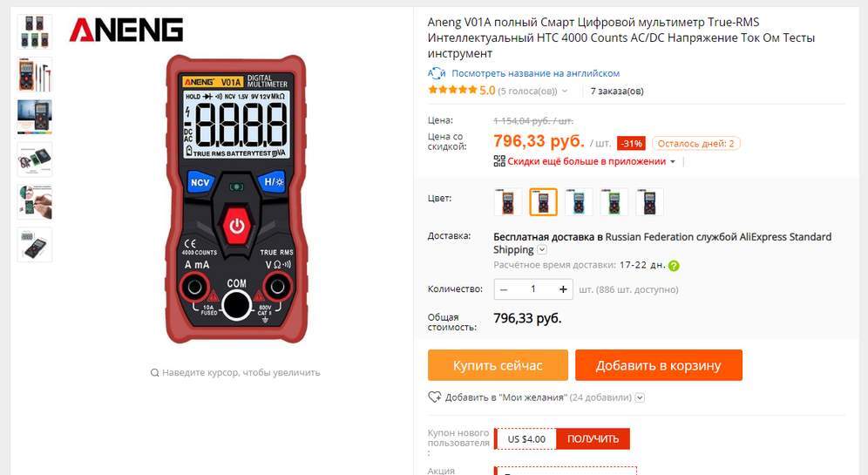Click the translate icon beside English title link
The image size is (868, 475).
(x=437, y=73)
